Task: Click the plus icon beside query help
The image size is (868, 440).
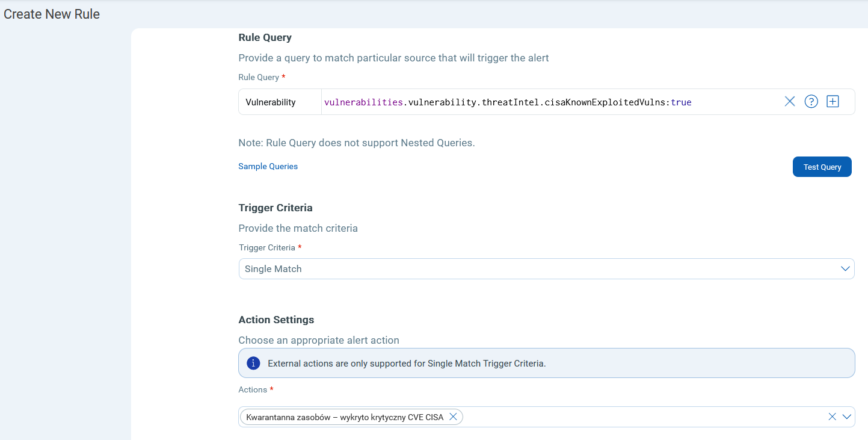Action: pos(833,102)
